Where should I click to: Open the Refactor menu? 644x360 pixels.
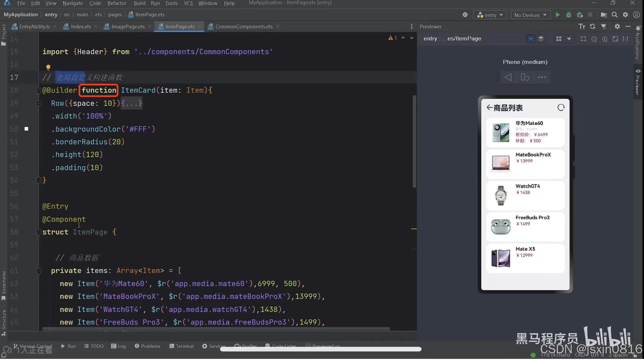click(117, 3)
